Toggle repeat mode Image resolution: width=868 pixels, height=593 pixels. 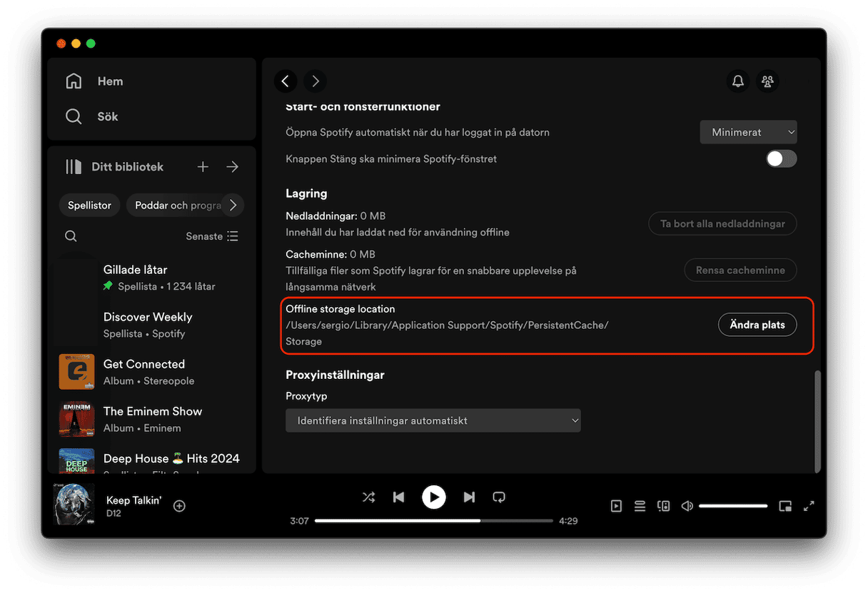tap(499, 497)
